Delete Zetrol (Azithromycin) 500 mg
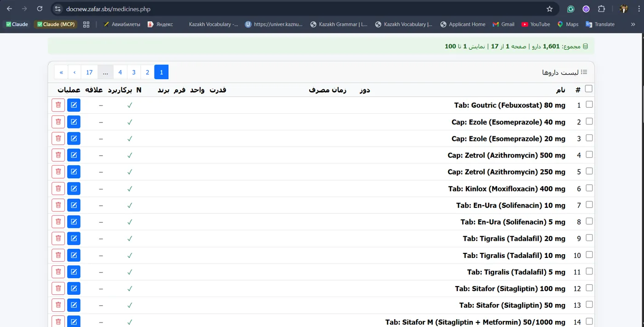The image size is (644, 327). [x=58, y=155]
